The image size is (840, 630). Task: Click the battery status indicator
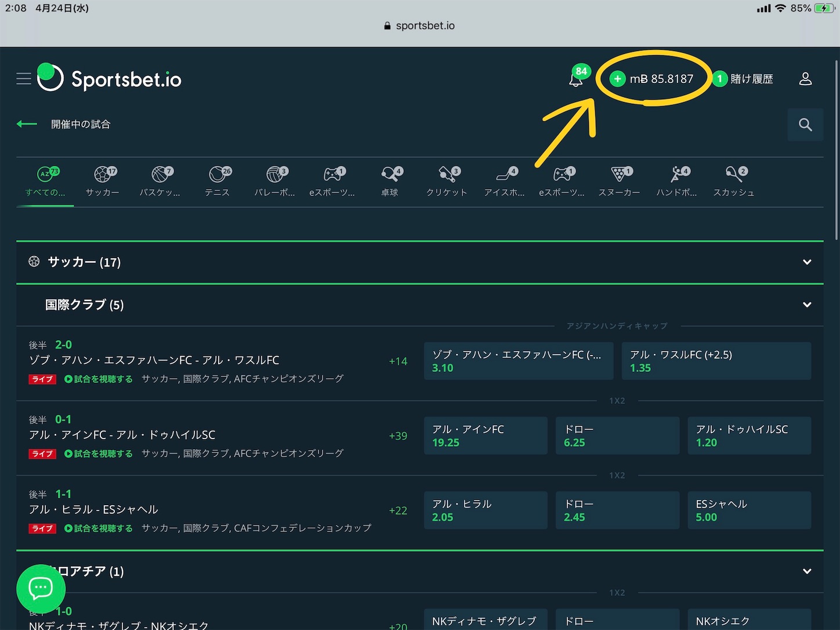tap(824, 8)
